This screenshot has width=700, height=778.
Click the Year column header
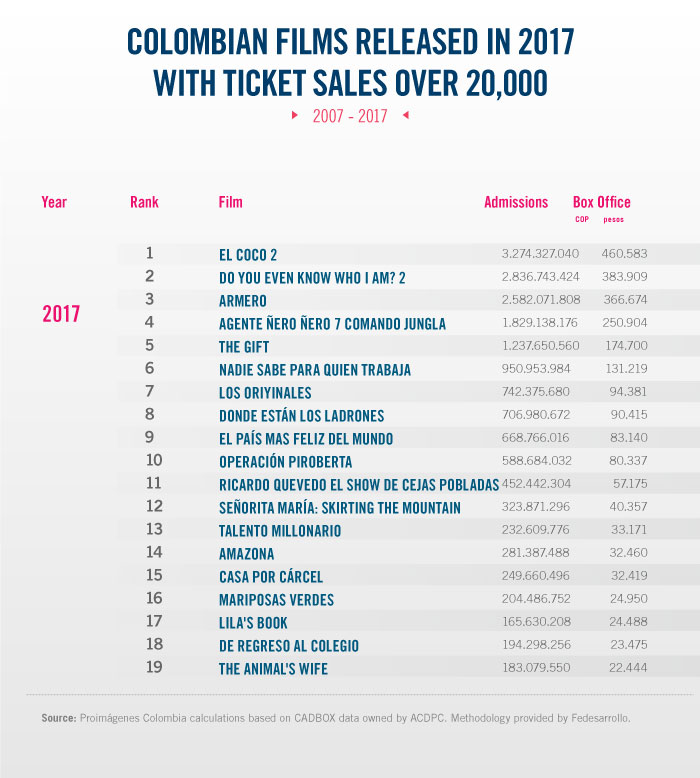click(54, 202)
